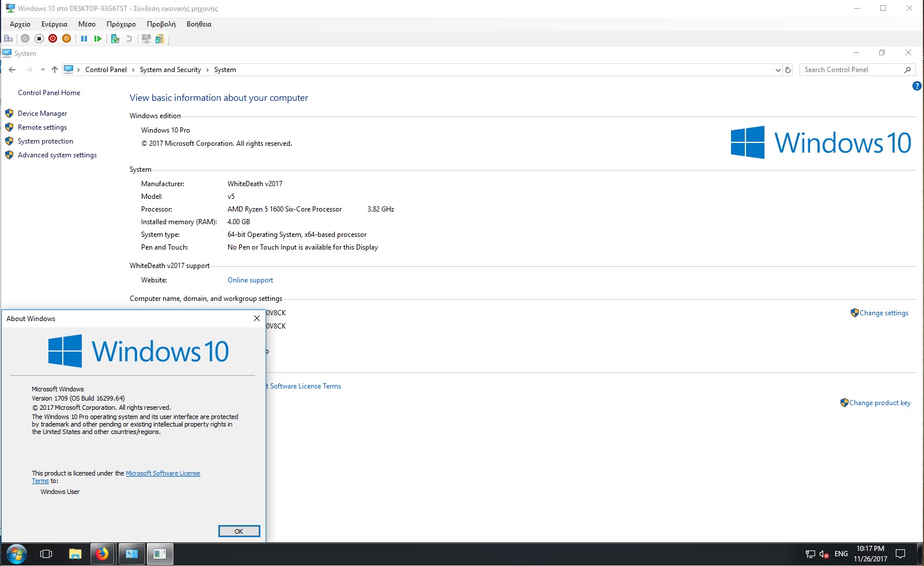Open Advanced system settings
Screen dimensions: 924x566
point(57,155)
